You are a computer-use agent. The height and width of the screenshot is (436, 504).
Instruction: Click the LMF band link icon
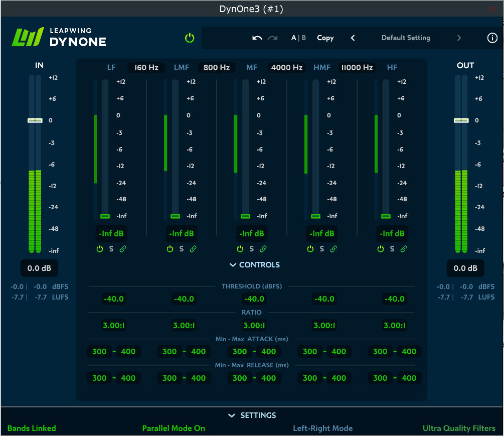[193, 249]
